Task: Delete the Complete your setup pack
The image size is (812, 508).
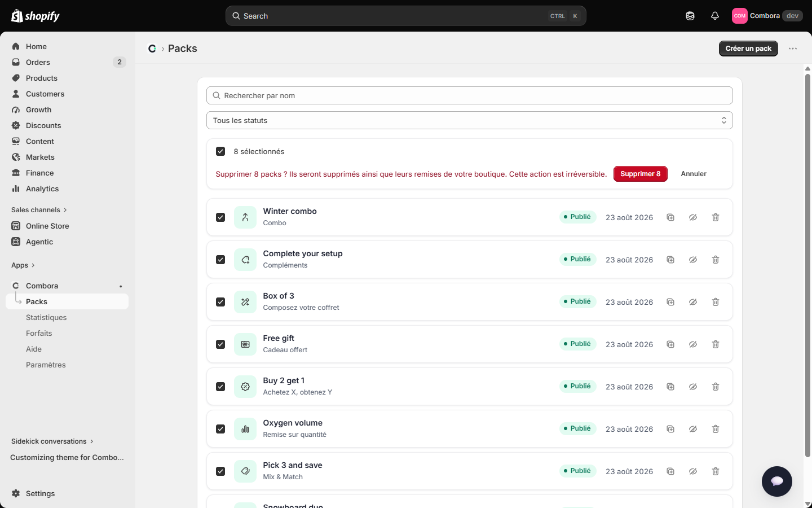Action: point(716,260)
